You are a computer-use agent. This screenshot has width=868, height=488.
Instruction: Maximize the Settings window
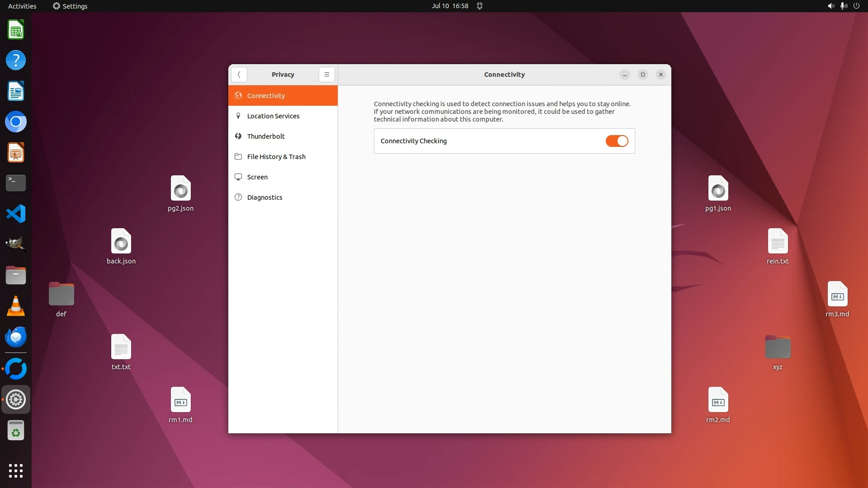tap(642, 75)
